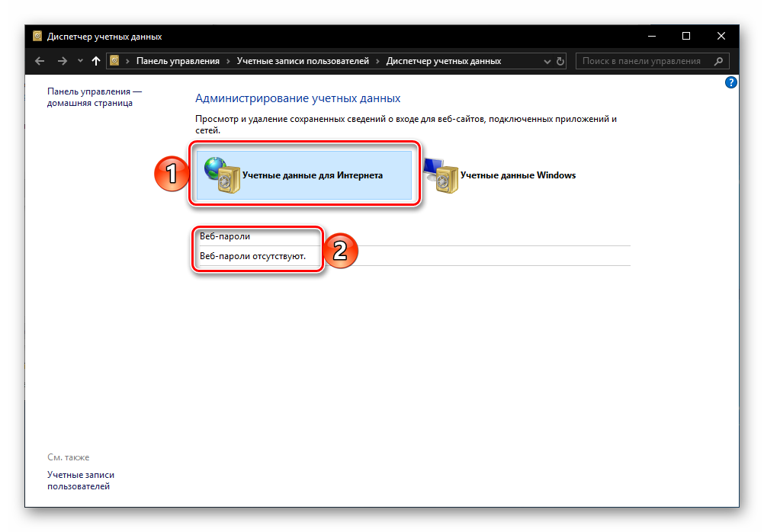Go up one level with the Up arrow
764x532 pixels.
coord(96,61)
